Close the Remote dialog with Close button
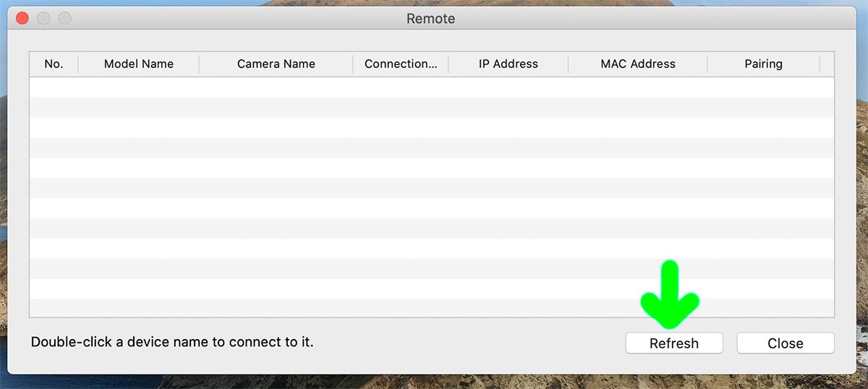 [786, 343]
